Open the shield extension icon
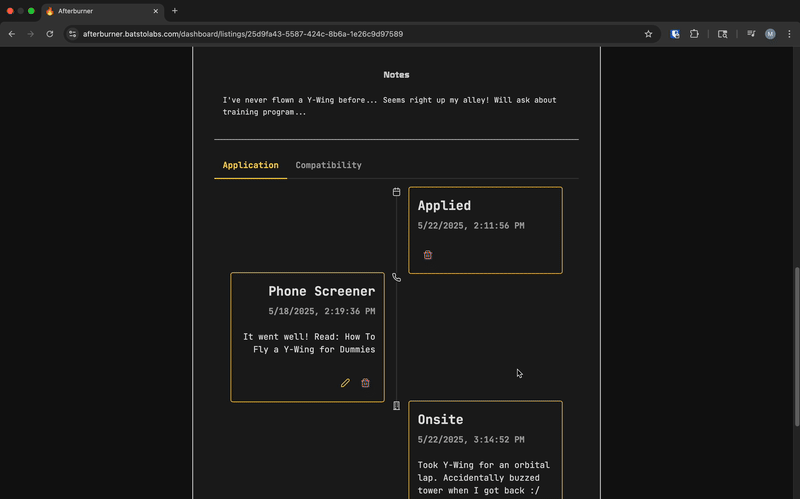The width and height of the screenshot is (800, 499). click(675, 34)
